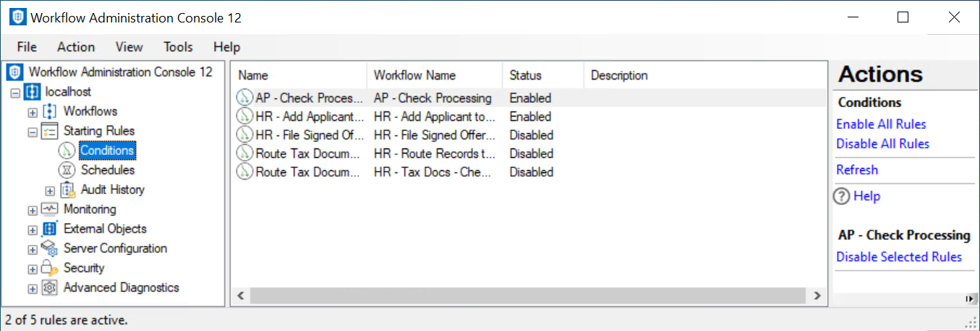980x331 pixels.
Task: Open the Tools menu
Action: tap(178, 47)
